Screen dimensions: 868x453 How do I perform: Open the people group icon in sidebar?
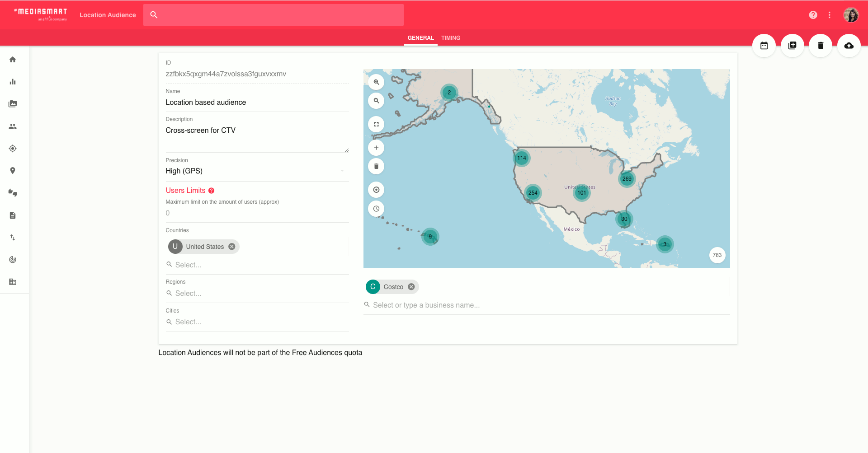[13, 126]
